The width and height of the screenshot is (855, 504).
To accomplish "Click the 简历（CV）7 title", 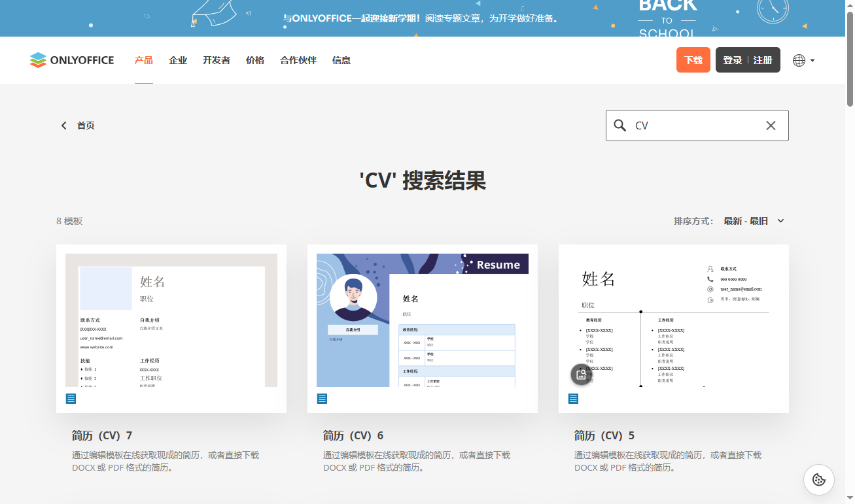I will [102, 435].
